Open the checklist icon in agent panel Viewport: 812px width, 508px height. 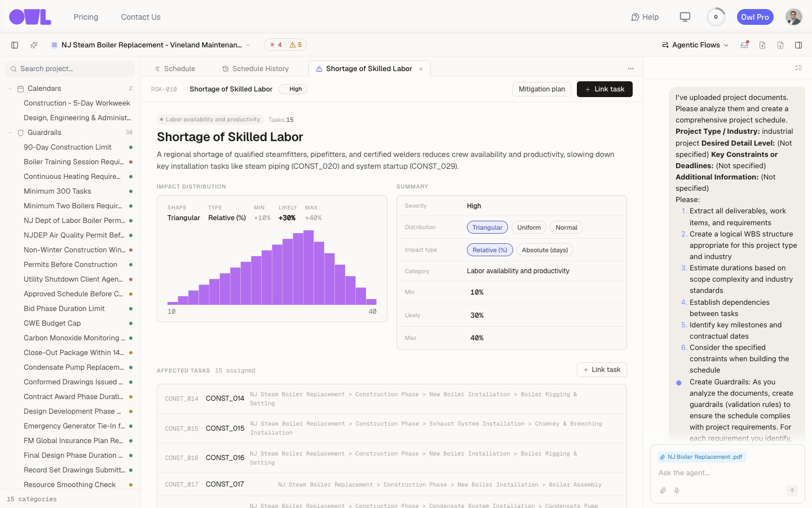(798, 68)
